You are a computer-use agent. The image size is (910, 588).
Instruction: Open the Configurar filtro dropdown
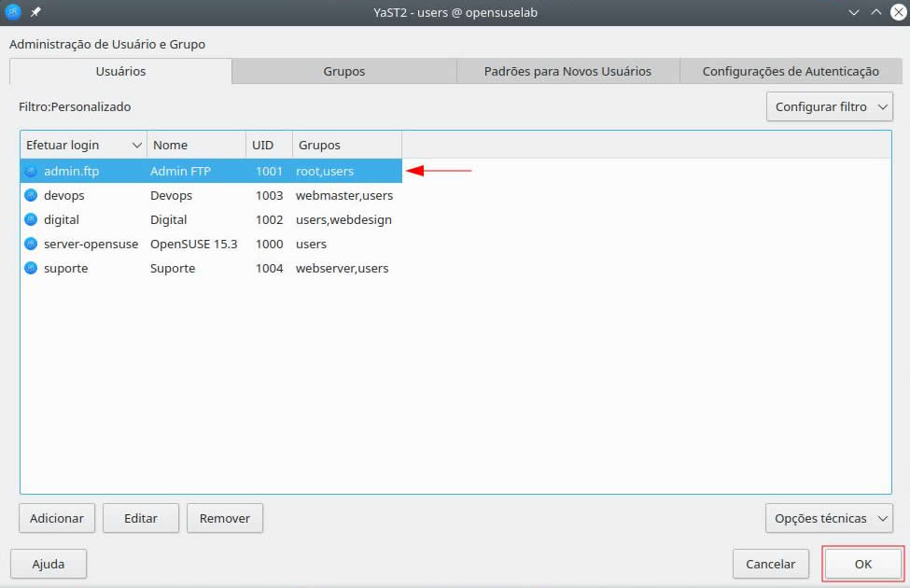tap(829, 107)
